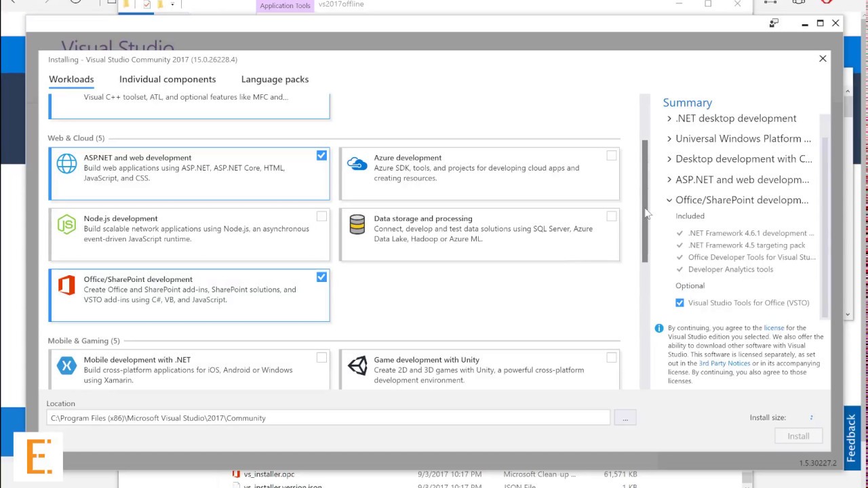Click the install Location path field
868x488 pixels.
pos(328,418)
